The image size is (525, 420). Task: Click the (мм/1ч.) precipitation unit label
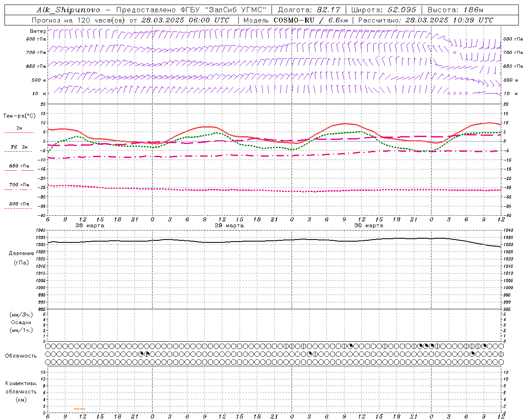(21, 330)
